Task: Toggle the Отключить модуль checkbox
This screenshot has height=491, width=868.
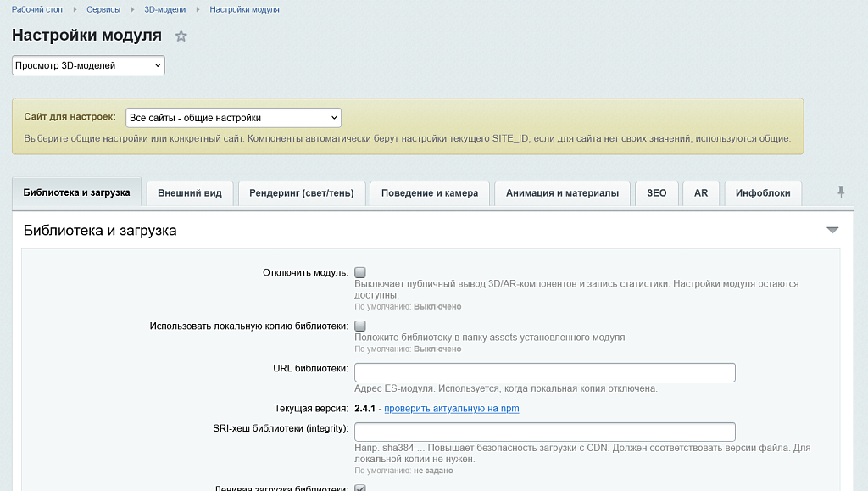Action: 359,272
